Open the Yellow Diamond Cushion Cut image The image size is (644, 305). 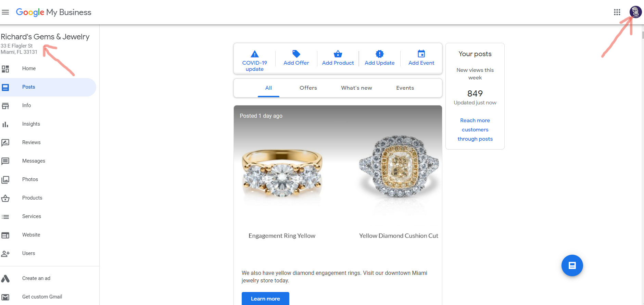(x=399, y=167)
